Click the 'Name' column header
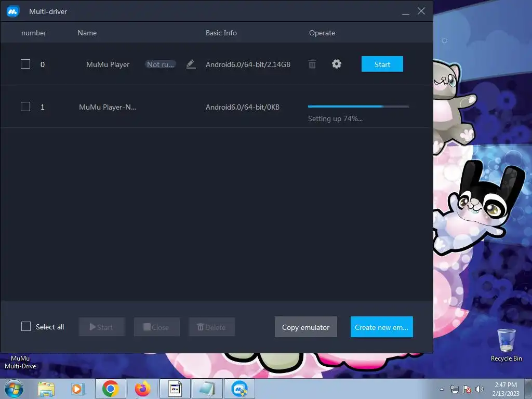This screenshot has height=399, width=532. pos(87,33)
